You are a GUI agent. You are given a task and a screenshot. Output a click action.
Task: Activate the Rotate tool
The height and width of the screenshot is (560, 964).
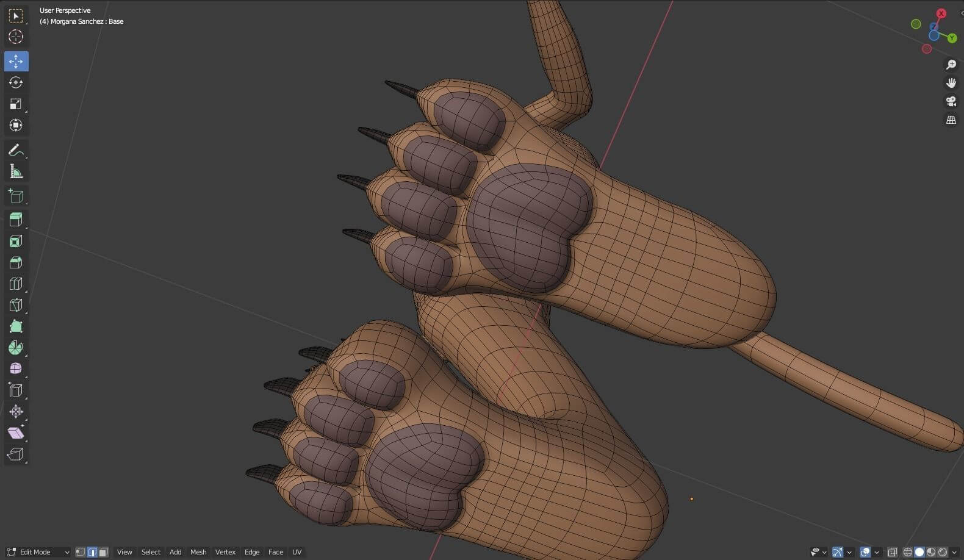16,82
